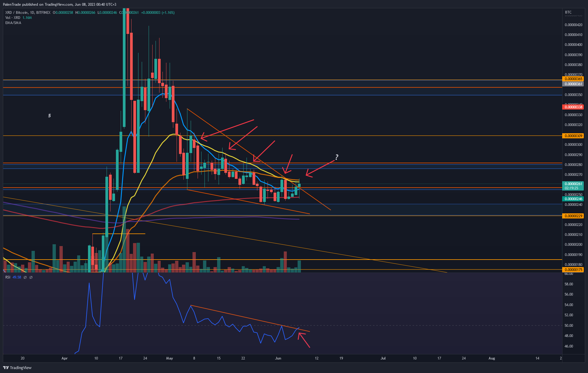Click the 0.00000200 price axis tick
The image size is (588, 373).
coord(574,245)
